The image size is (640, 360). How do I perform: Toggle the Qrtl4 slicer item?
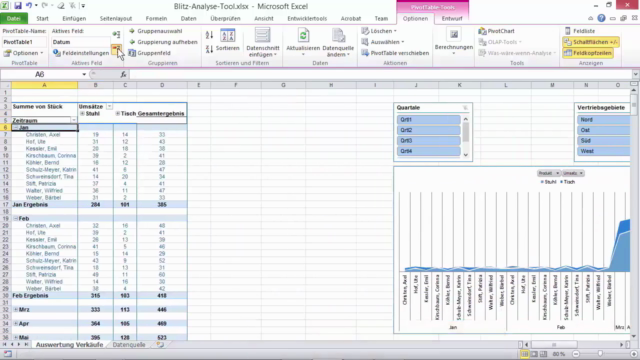[429, 151]
